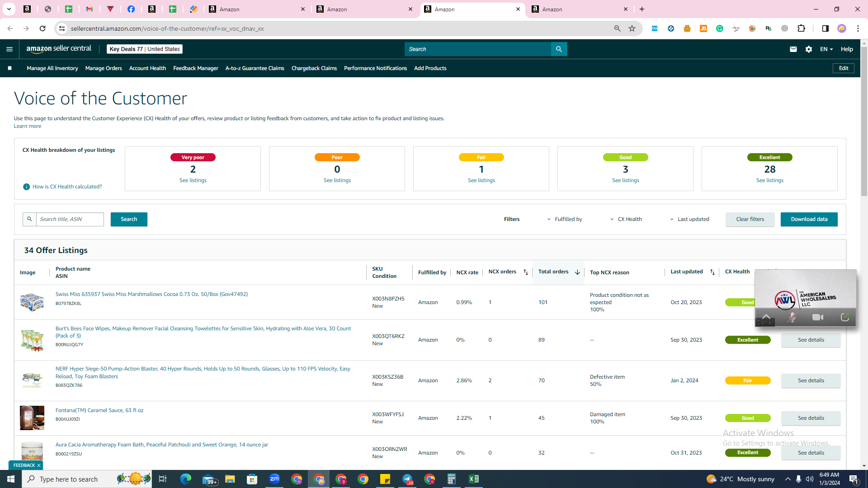The height and width of the screenshot is (488, 868).
Task: Open Account Health page
Action: 147,68
